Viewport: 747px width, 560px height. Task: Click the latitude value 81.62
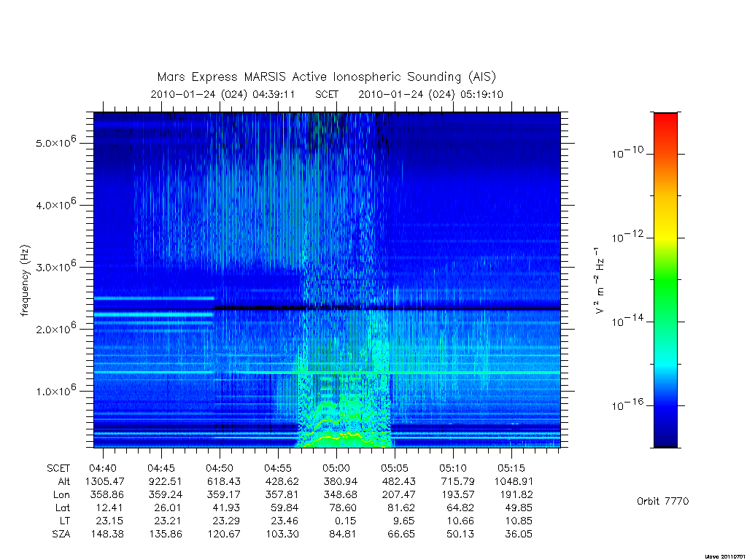coord(402,507)
